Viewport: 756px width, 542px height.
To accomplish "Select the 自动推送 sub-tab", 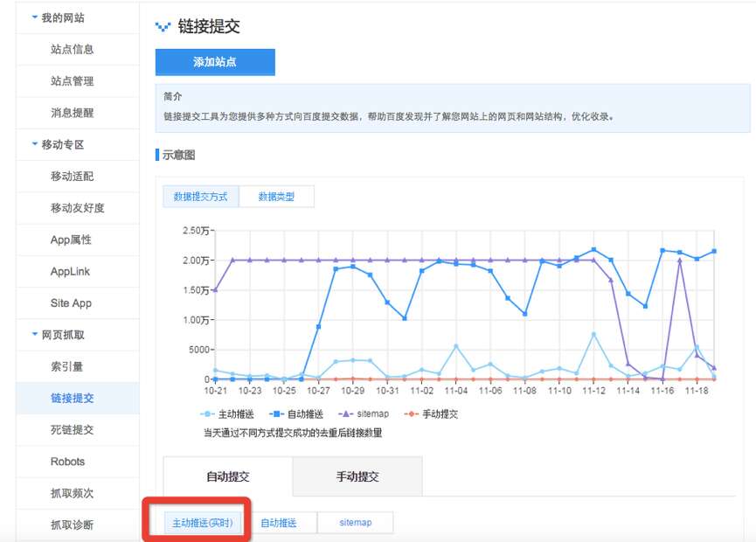I will pos(279,523).
